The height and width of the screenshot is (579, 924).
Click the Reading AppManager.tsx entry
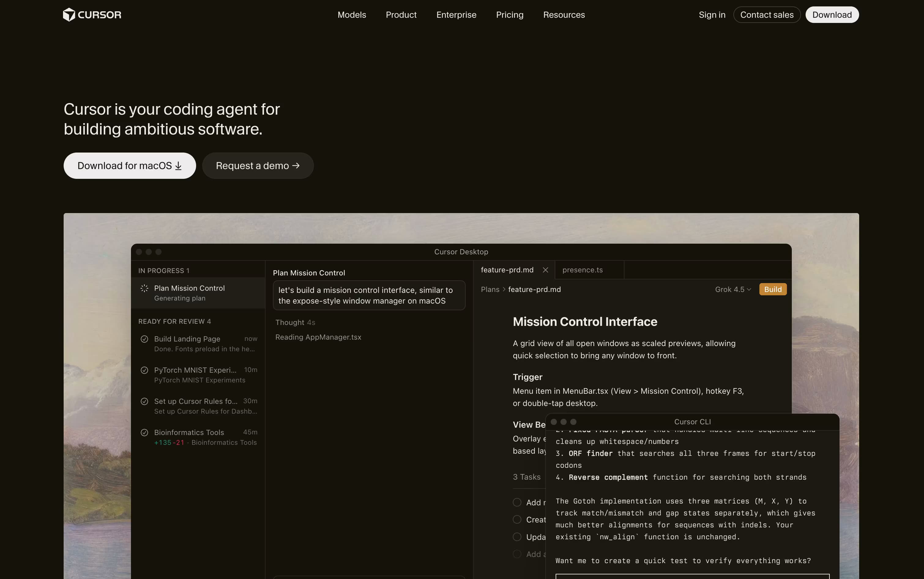[x=318, y=337]
